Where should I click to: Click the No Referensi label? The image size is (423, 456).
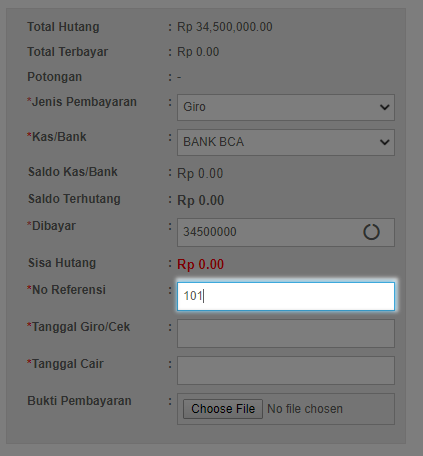coord(66,290)
